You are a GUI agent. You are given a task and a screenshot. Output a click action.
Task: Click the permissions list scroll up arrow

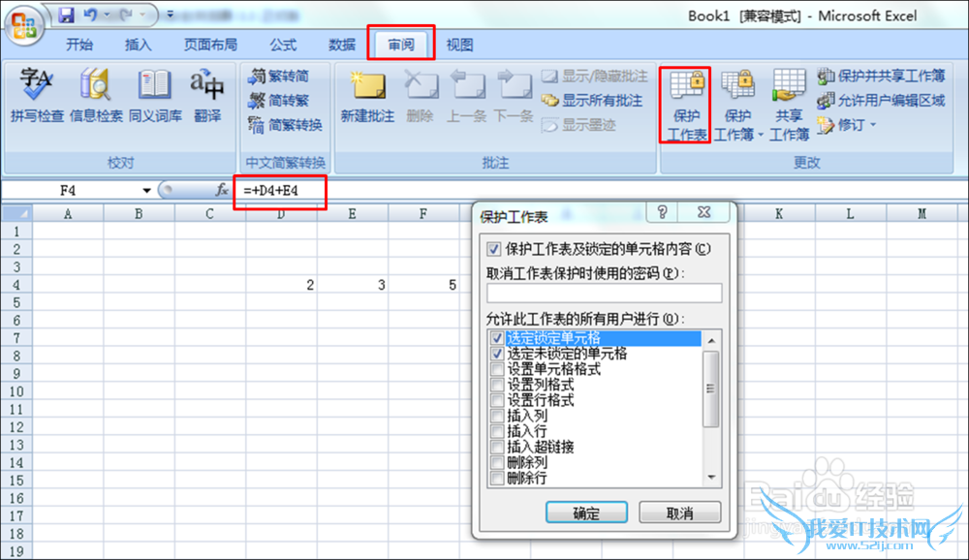(x=711, y=341)
